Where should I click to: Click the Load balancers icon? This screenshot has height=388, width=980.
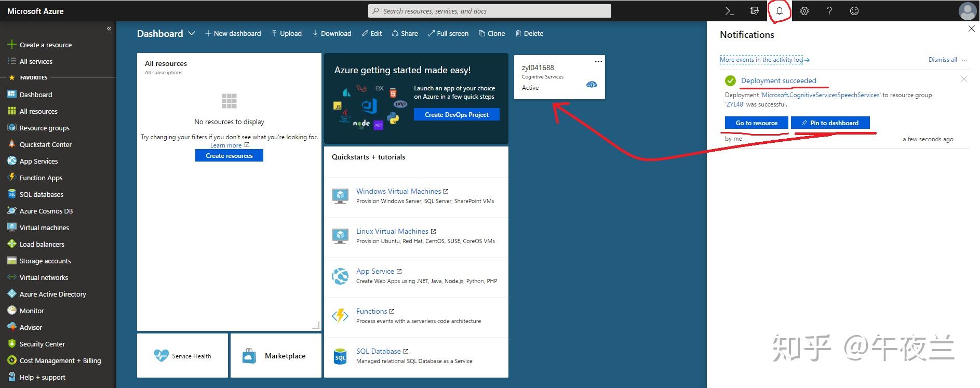[x=12, y=244]
